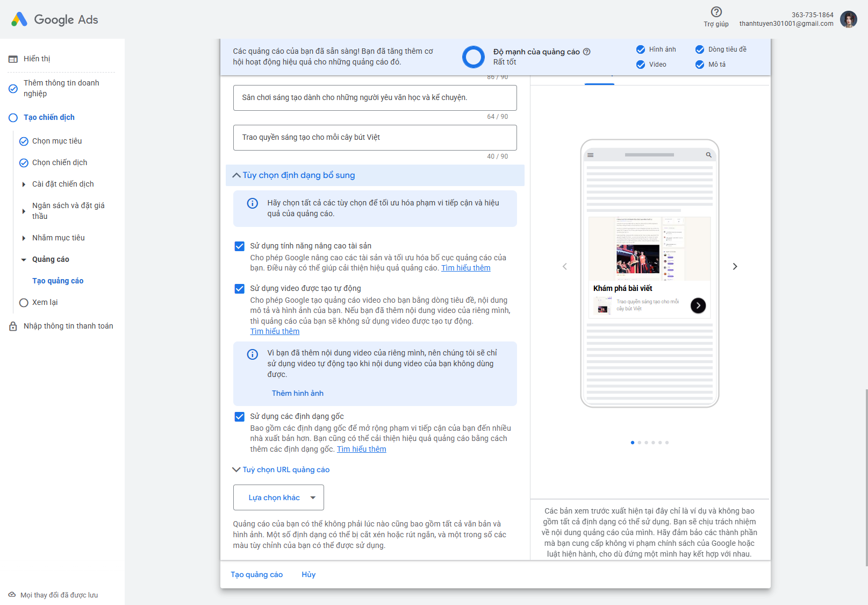Viewport: 868px width, 605px height.
Task: Click the Chọn mục tiêu completed check icon
Action: point(24,141)
